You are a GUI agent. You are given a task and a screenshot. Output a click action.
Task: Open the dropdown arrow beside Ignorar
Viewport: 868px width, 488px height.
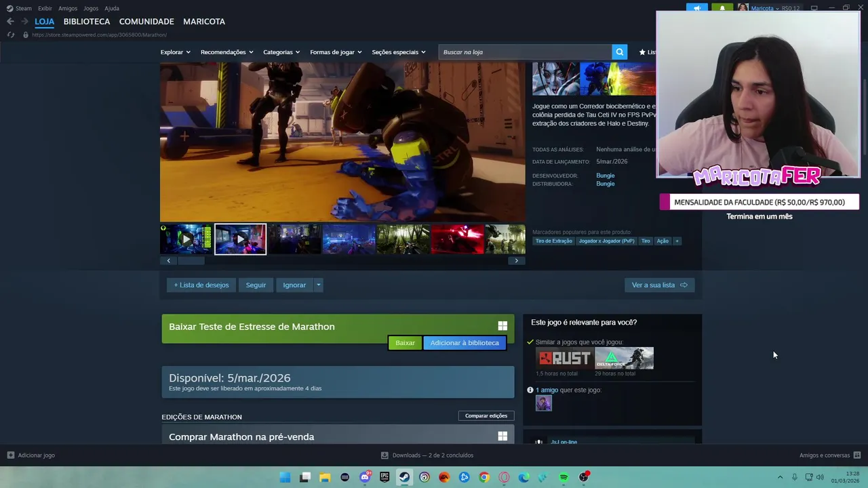pos(318,285)
